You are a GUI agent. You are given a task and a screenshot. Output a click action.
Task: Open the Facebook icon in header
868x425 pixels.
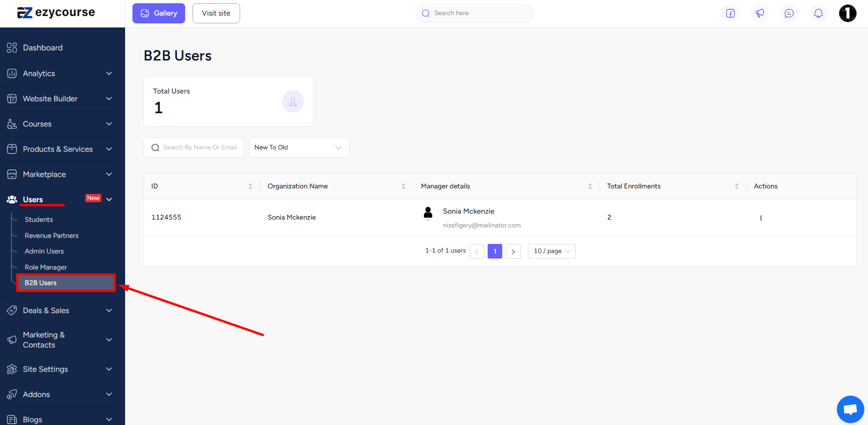point(731,13)
